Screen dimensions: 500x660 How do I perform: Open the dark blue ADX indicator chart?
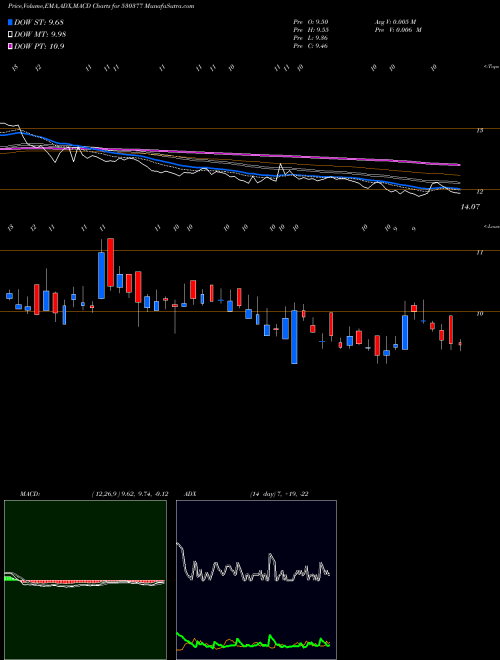click(256, 580)
